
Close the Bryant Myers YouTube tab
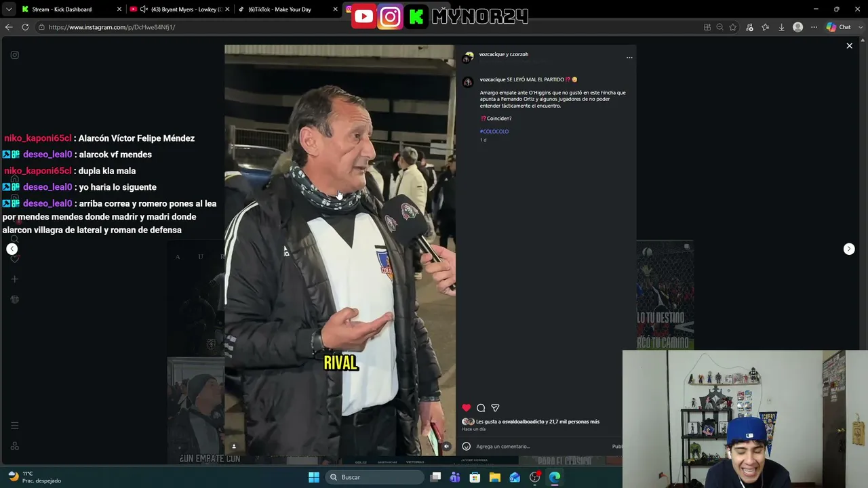point(227,9)
